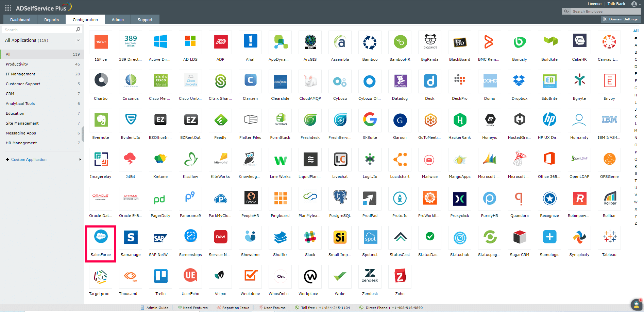Screen dimensions: 644x312
Task: Select the ADP app icon
Action: pyautogui.click(x=220, y=42)
